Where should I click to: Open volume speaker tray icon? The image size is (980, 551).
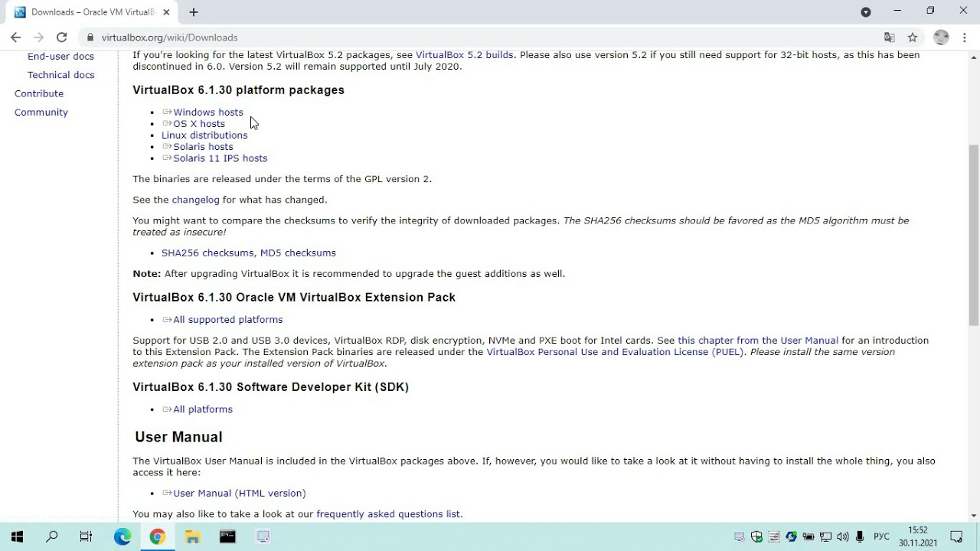click(843, 536)
